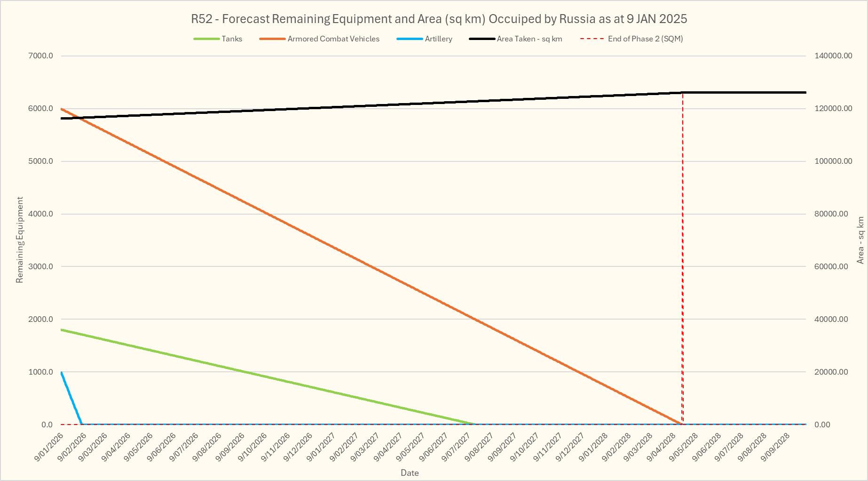Select the 'Artillery' legend label

click(438, 39)
